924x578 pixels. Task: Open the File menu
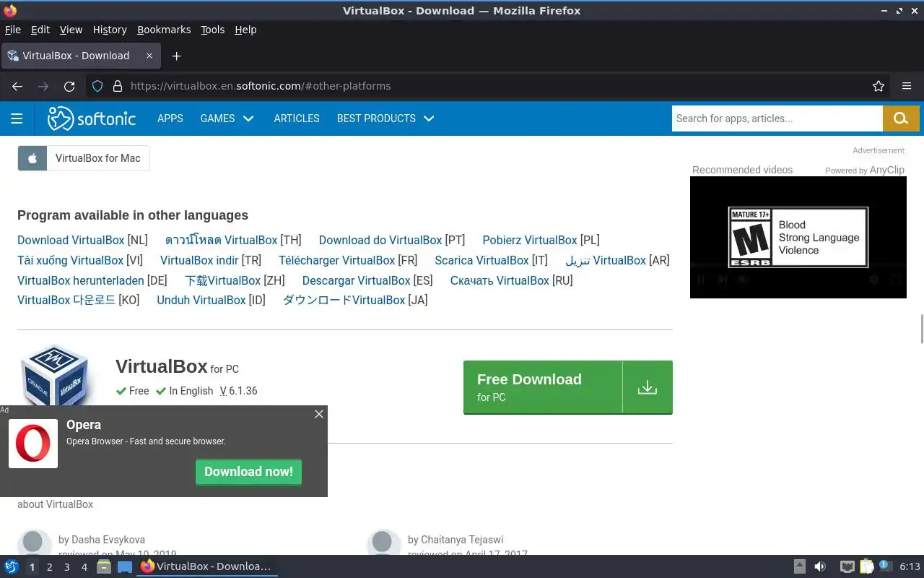[13, 30]
